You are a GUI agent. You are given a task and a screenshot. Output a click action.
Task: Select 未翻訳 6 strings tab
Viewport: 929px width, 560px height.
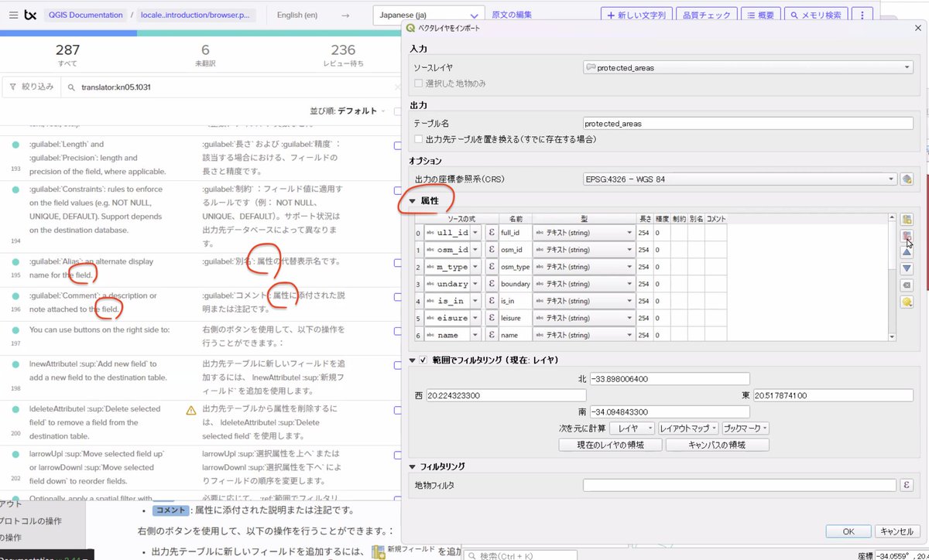205,54
